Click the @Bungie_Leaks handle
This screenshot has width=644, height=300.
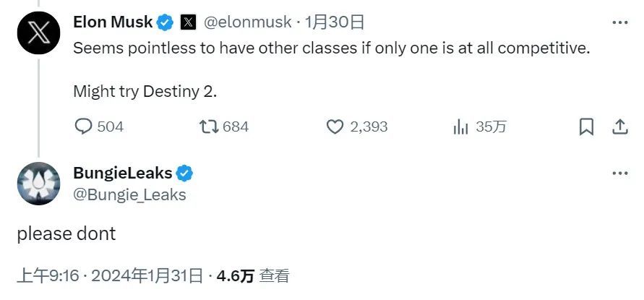tap(129, 194)
